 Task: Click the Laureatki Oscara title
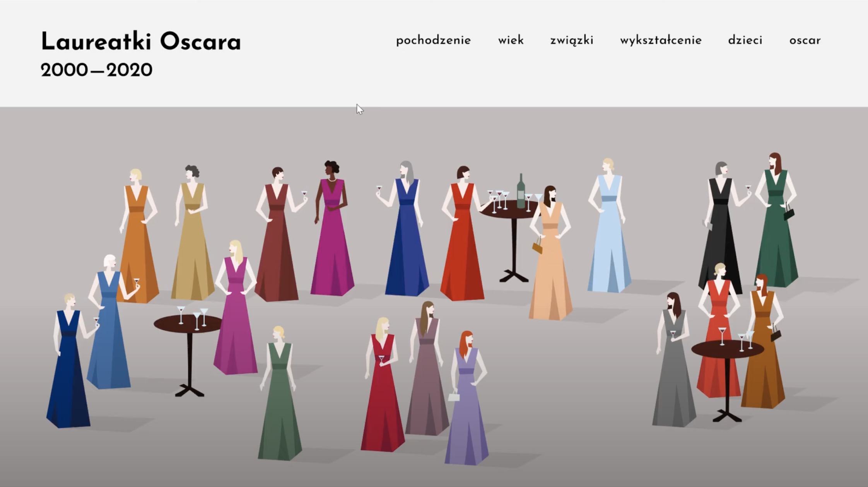(141, 41)
